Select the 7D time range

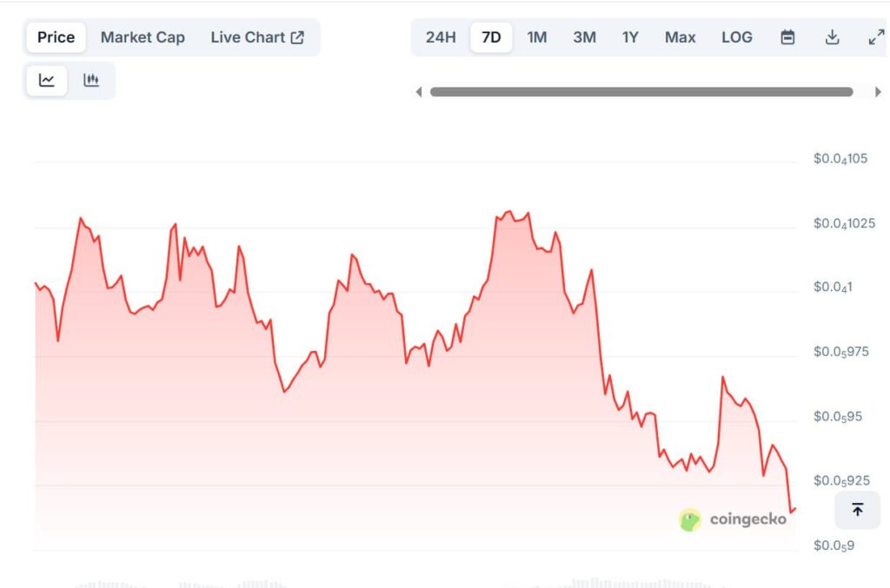[491, 37]
